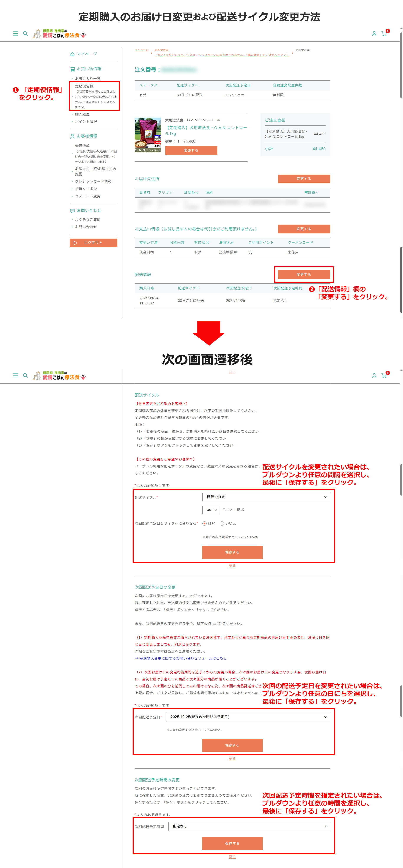Click the search magnifier in top header
The image size is (403, 868).
pyautogui.click(x=25, y=34)
